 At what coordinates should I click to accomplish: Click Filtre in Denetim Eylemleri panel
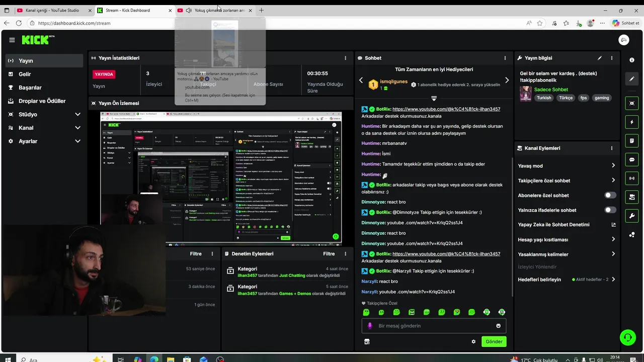(329, 254)
